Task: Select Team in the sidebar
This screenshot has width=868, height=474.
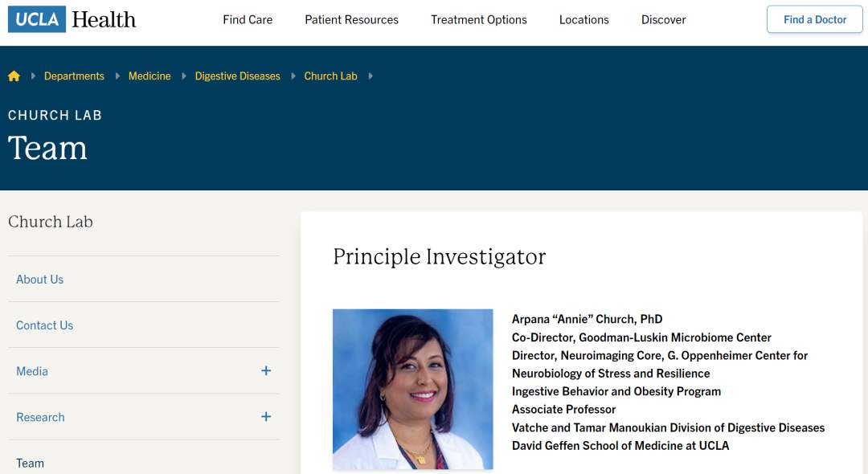Action: pyautogui.click(x=30, y=463)
